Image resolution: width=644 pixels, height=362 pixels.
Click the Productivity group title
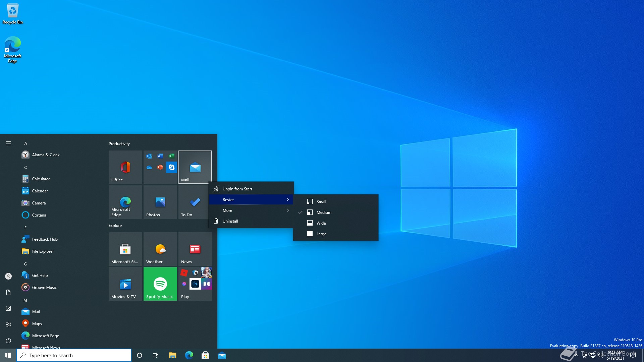tap(119, 144)
